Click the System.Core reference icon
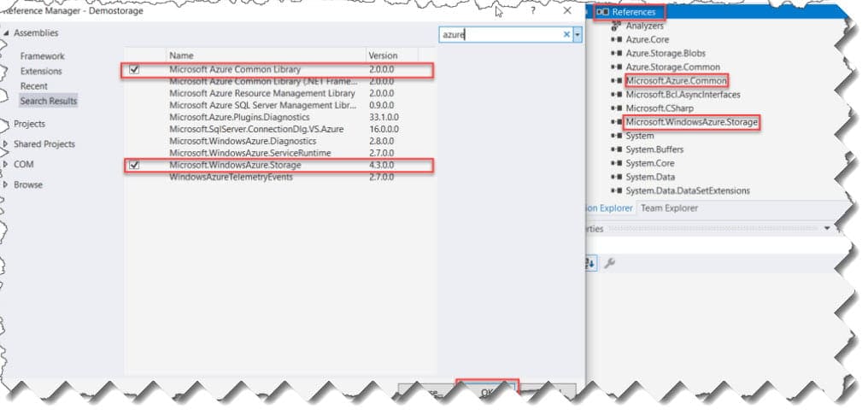The width and height of the screenshot is (868, 415). pos(616,163)
